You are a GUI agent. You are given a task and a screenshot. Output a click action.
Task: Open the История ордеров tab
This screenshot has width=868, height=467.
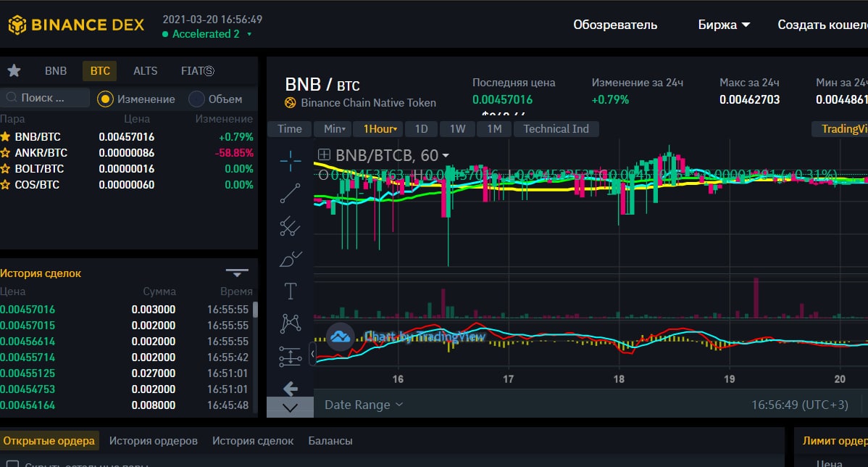point(154,441)
